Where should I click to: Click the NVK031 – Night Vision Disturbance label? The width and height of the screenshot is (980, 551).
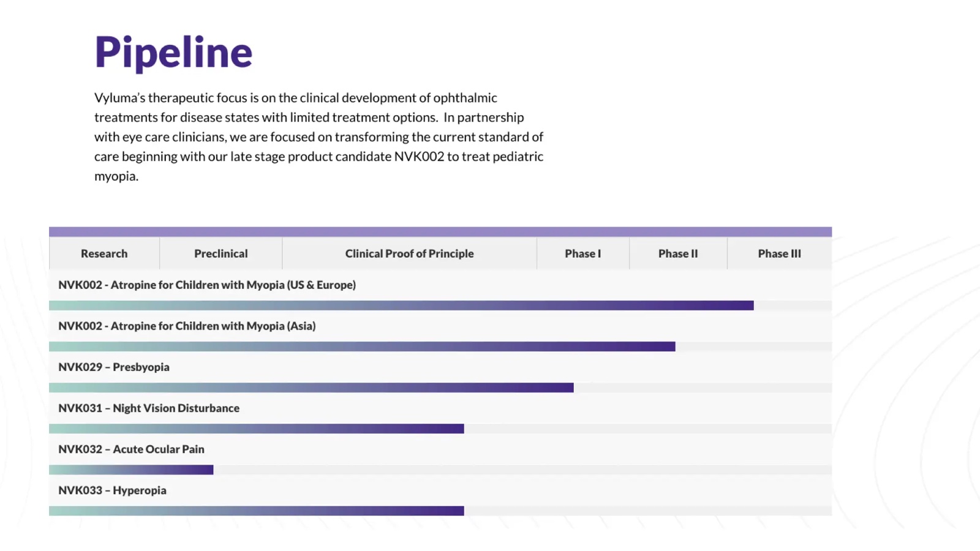149,408
